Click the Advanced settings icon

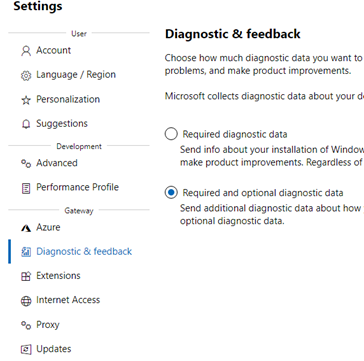coord(26,163)
